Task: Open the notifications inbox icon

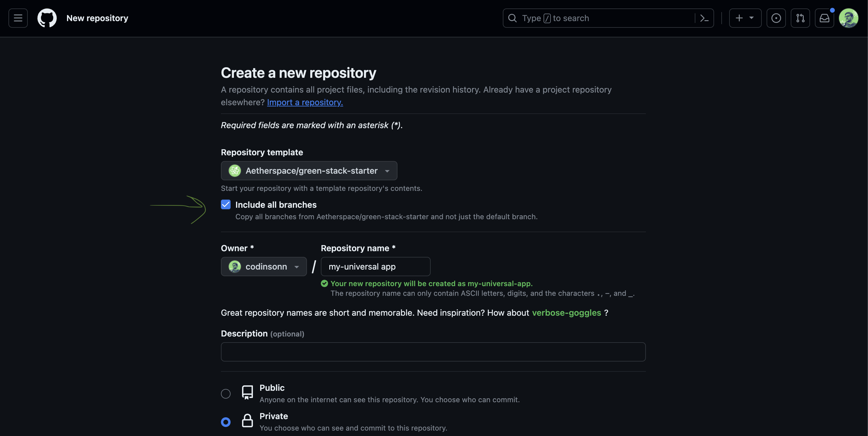Action: click(824, 18)
